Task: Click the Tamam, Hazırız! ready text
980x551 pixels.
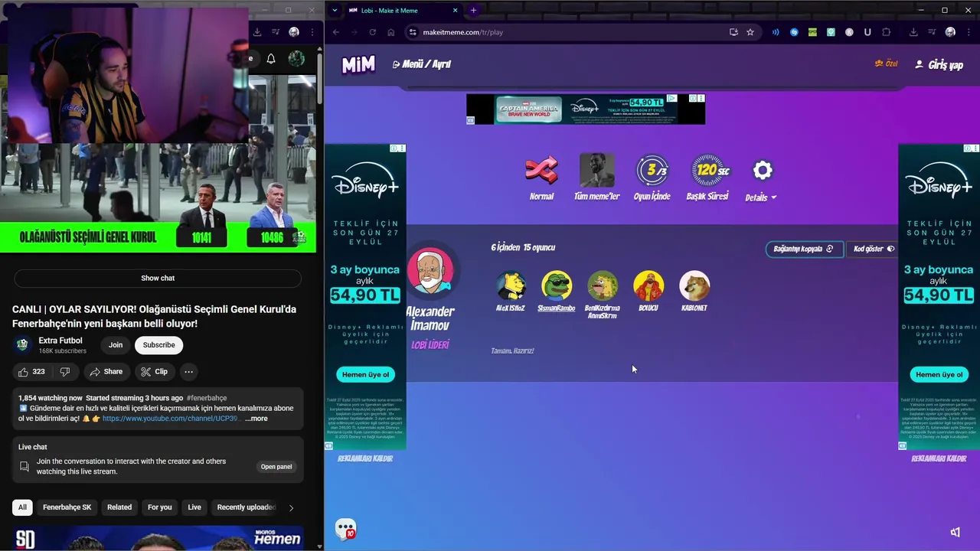Action: 512,350
